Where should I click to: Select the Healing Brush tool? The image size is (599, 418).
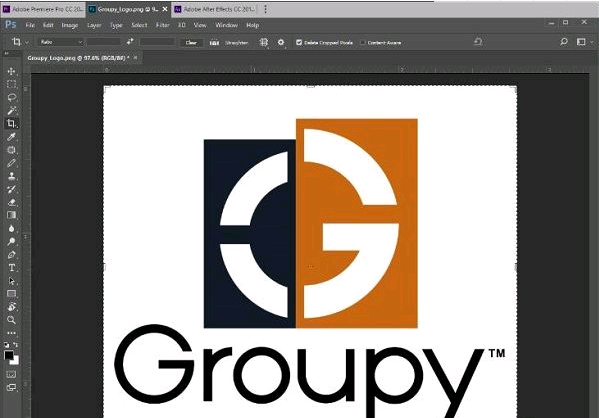(11, 150)
